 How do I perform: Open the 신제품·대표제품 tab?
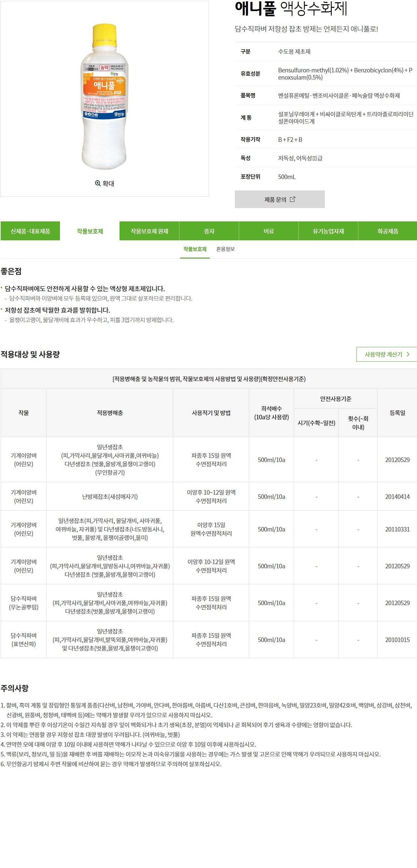pos(30,231)
